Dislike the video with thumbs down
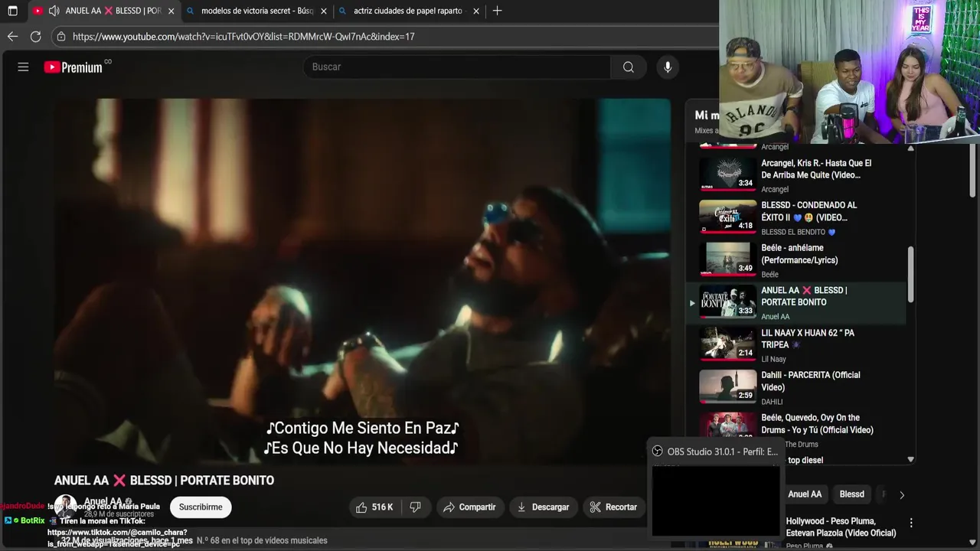980x551 pixels. [x=415, y=507]
